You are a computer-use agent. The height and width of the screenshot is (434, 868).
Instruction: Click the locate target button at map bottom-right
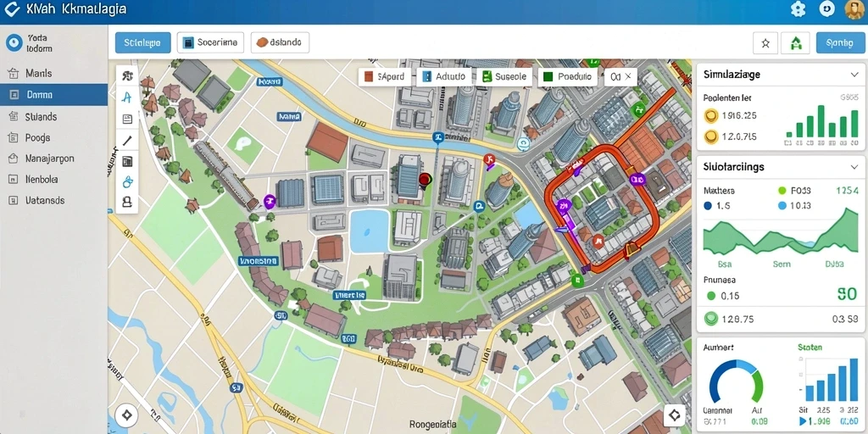pos(674,415)
